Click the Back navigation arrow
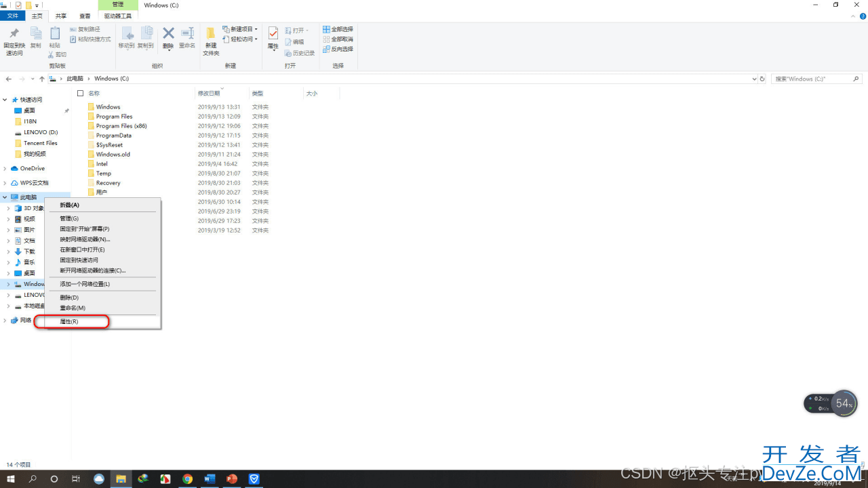The width and height of the screenshot is (868, 488). pos(9,79)
